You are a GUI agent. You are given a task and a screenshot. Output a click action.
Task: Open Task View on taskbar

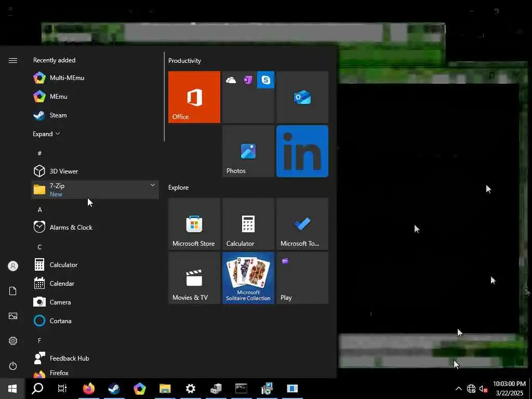62,389
